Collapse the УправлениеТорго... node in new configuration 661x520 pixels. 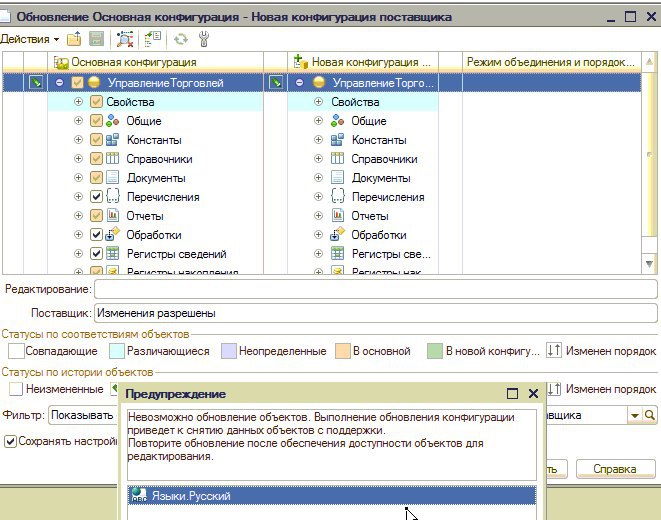click(299, 83)
